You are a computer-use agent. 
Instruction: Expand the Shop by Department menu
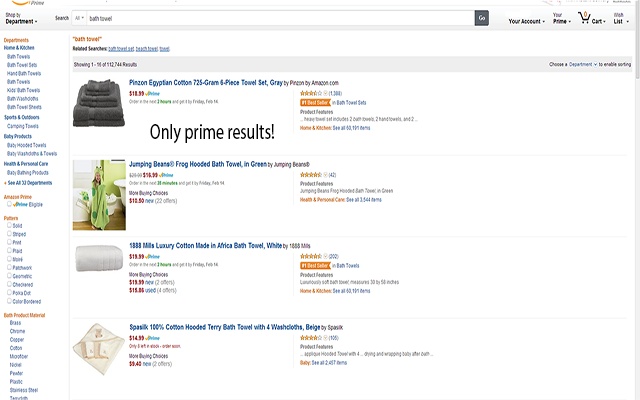26,18
